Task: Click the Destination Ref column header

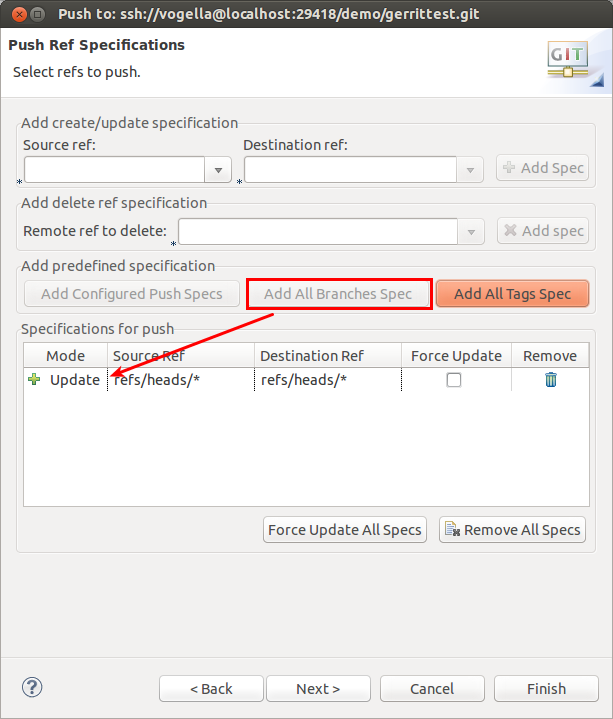Action: coord(328,356)
